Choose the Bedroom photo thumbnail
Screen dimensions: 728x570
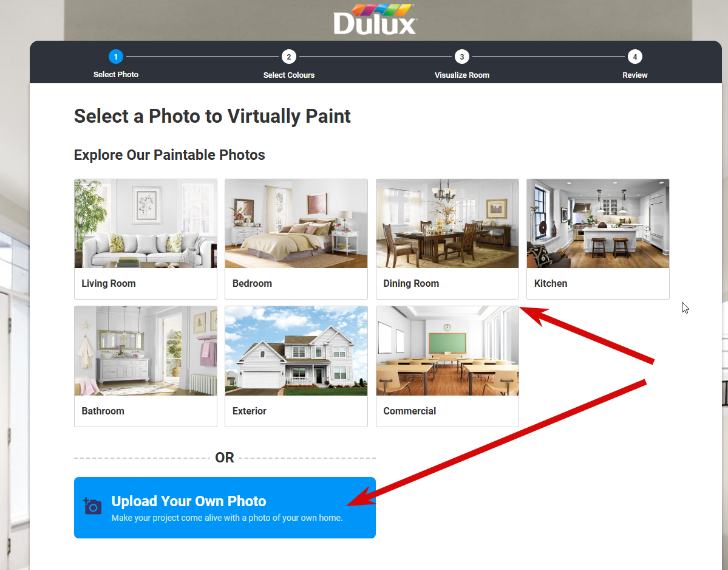[296, 224]
